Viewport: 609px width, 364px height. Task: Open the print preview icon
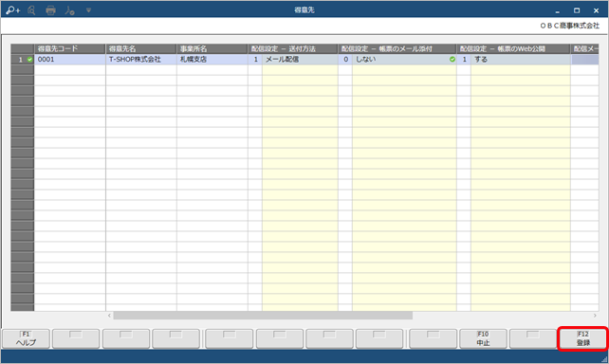coord(31,10)
